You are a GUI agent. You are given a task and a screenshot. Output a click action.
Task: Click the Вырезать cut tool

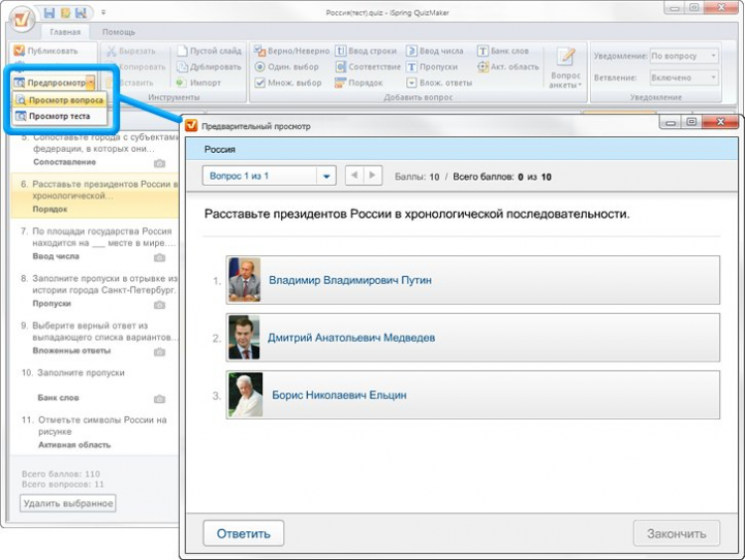131,51
